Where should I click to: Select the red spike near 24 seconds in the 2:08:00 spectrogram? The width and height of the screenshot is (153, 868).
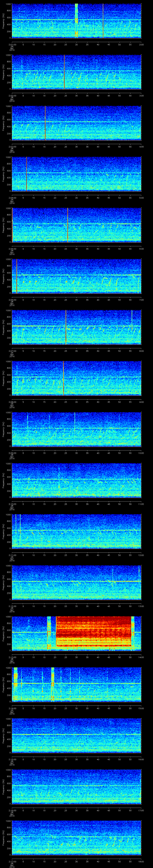tap(63, 378)
